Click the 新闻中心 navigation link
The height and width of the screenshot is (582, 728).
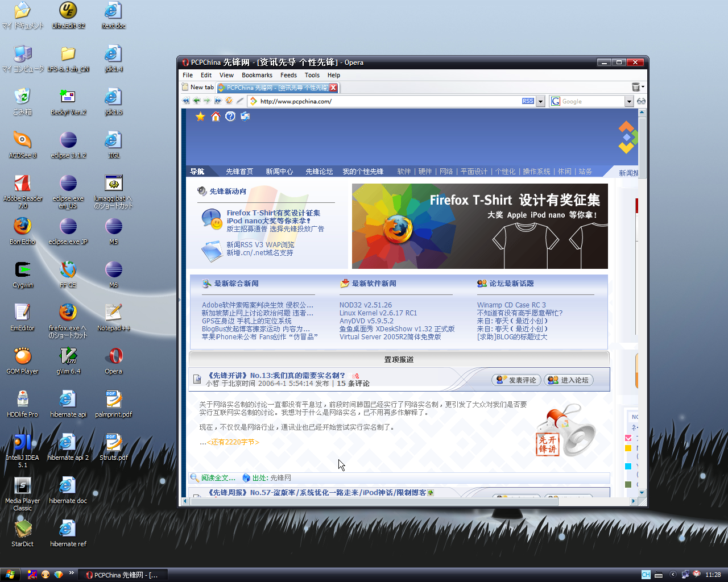pos(279,172)
